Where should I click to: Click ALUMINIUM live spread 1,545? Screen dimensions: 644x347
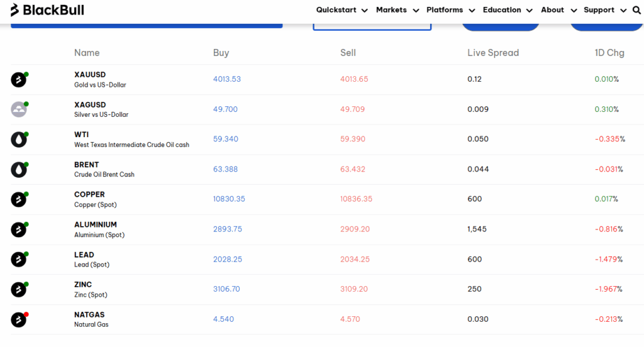tap(477, 229)
